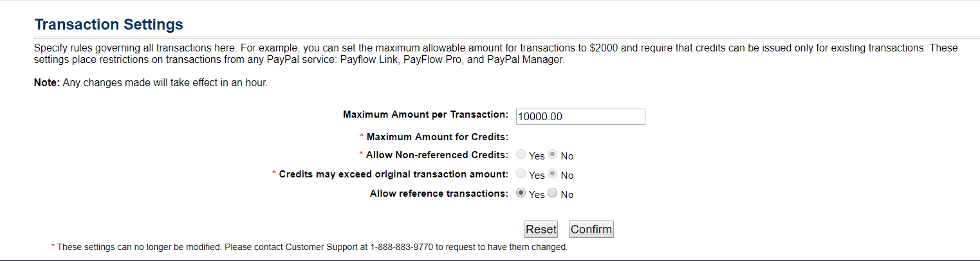The image size is (980, 261).
Task: Click the Maximum Amount per Transaction field
Action: tap(580, 116)
